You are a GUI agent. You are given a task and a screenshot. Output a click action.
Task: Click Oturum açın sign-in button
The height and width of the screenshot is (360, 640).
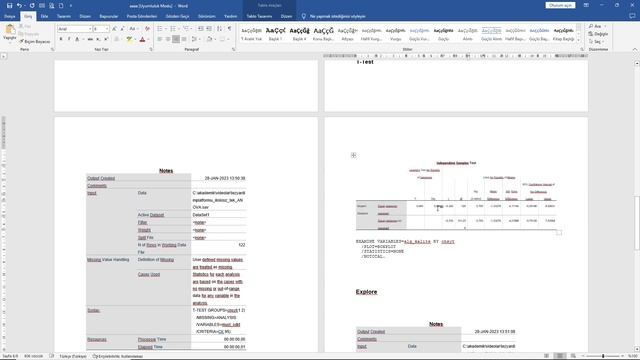(560, 5)
